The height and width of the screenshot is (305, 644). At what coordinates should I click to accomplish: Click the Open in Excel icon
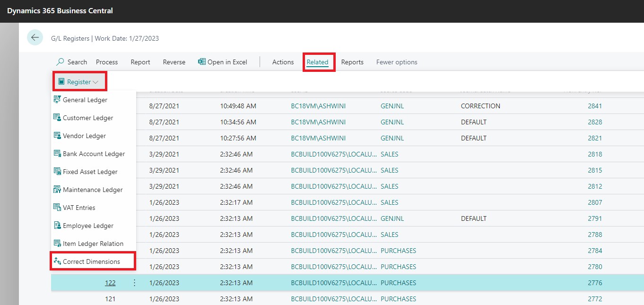point(202,62)
